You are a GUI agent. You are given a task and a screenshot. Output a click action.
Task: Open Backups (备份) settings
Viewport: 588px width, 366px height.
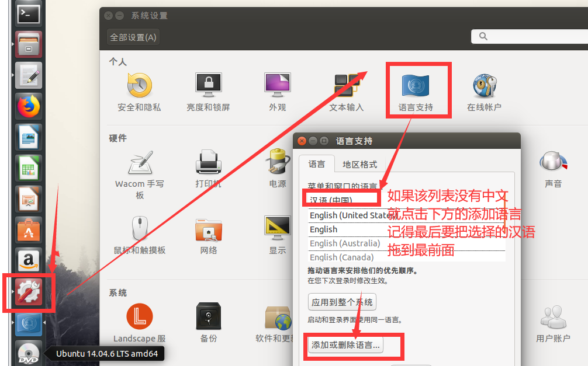tap(209, 323)
